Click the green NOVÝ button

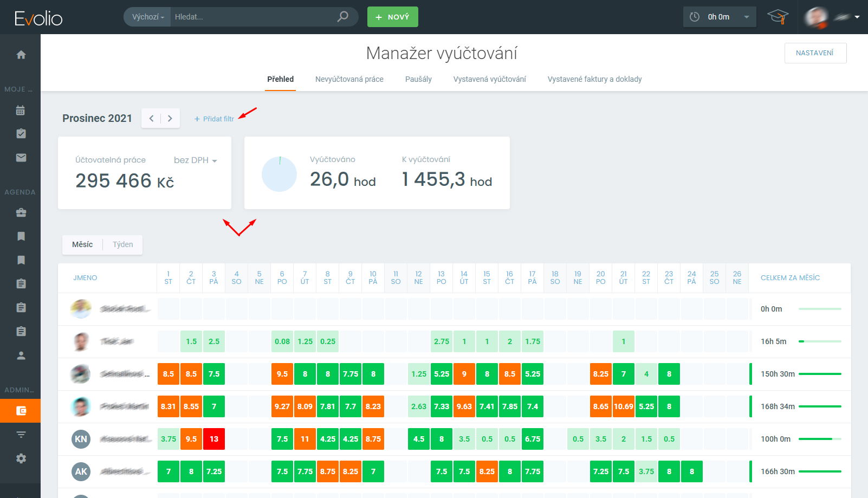pyautogui.click(x=392, y=17)
